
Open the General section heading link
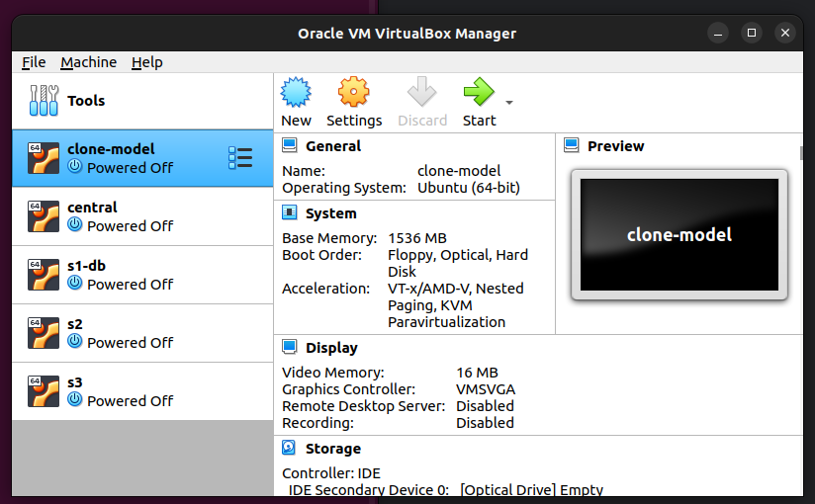pyautogui.click(x=333, y=146)
